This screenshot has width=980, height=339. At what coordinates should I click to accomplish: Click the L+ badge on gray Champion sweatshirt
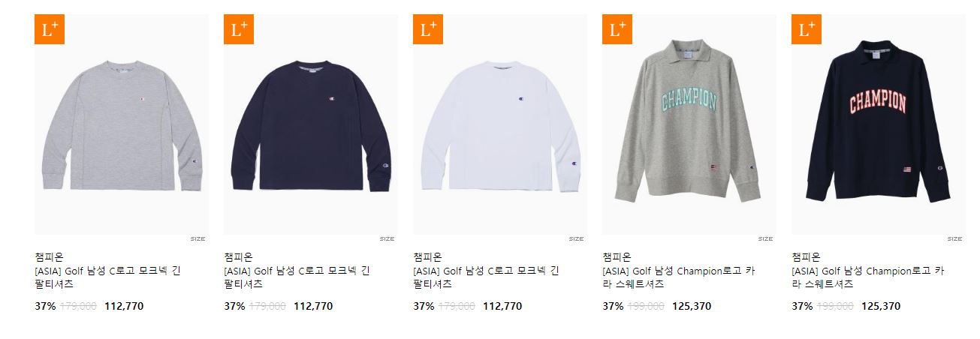(617, 29)
